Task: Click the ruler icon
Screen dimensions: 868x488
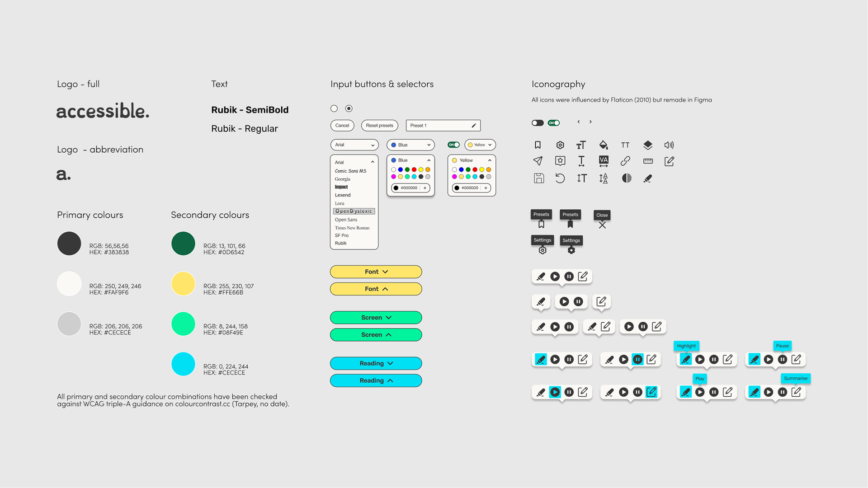Action: pos(648,161)
